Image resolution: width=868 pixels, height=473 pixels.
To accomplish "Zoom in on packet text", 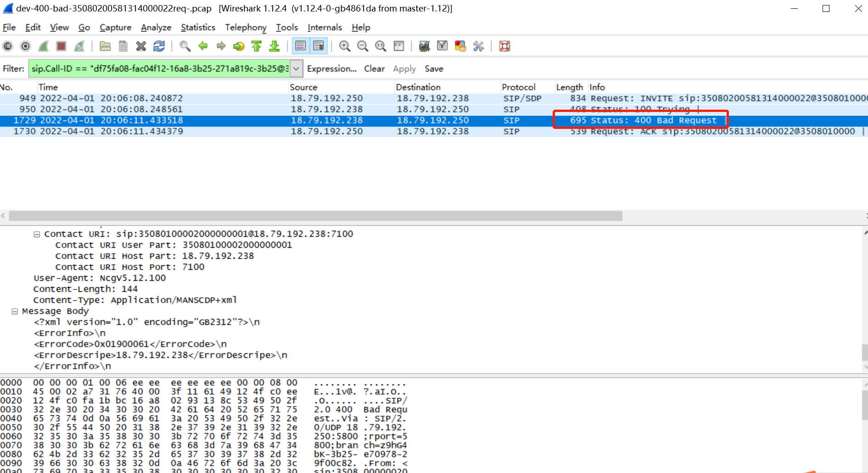I will point(344,46).
